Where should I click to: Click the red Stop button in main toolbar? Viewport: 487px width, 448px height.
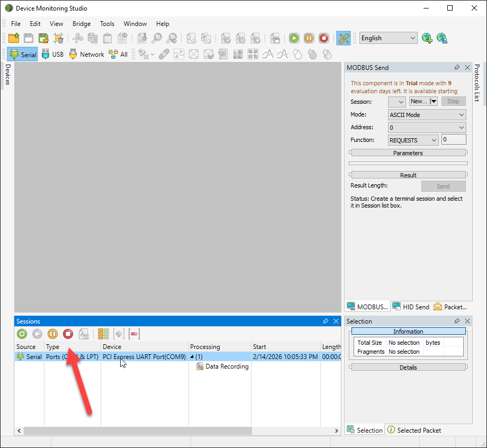[x=323, y=38]
